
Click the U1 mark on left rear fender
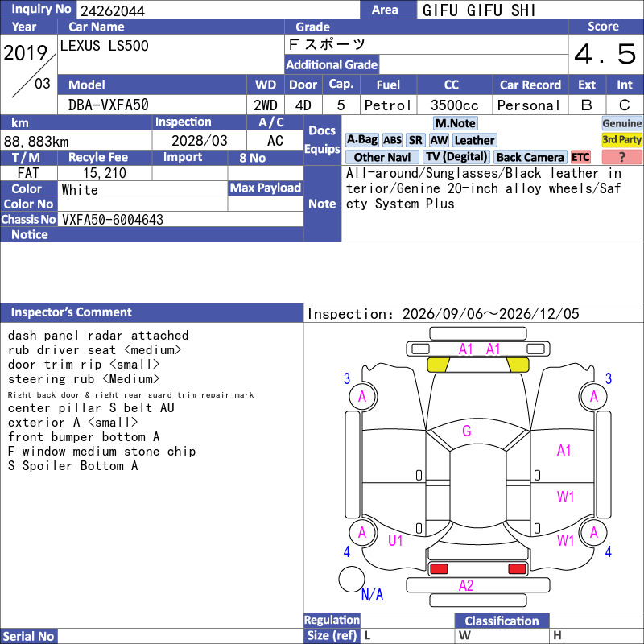pyautogui.click(x=395, y=540)
